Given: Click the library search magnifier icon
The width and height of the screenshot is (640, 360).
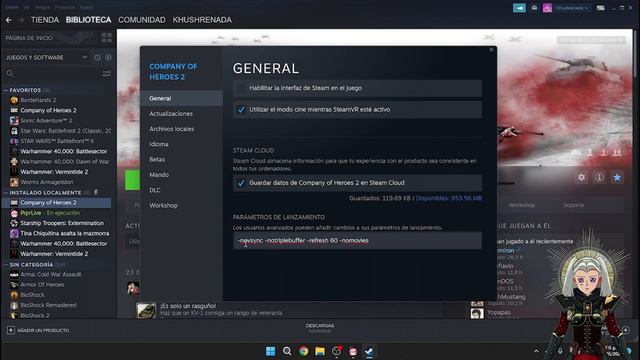Looking at the screenshot, I should pyautogui.click(x=10, y=73).
